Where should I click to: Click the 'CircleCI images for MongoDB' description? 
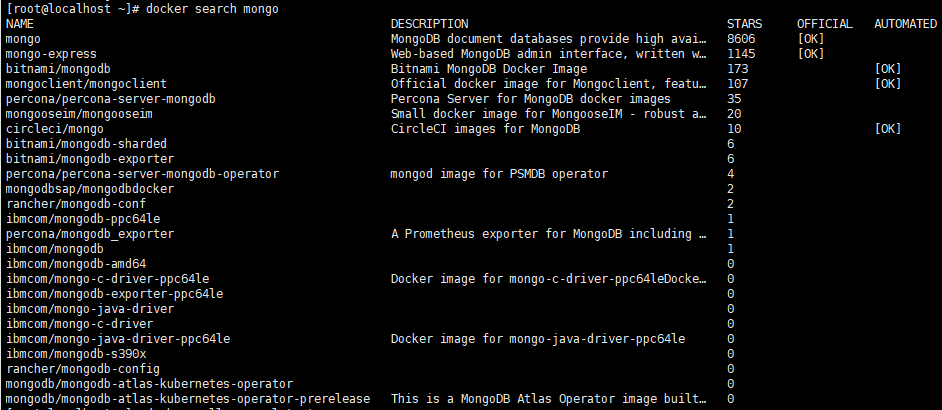[x=485, y=129]
